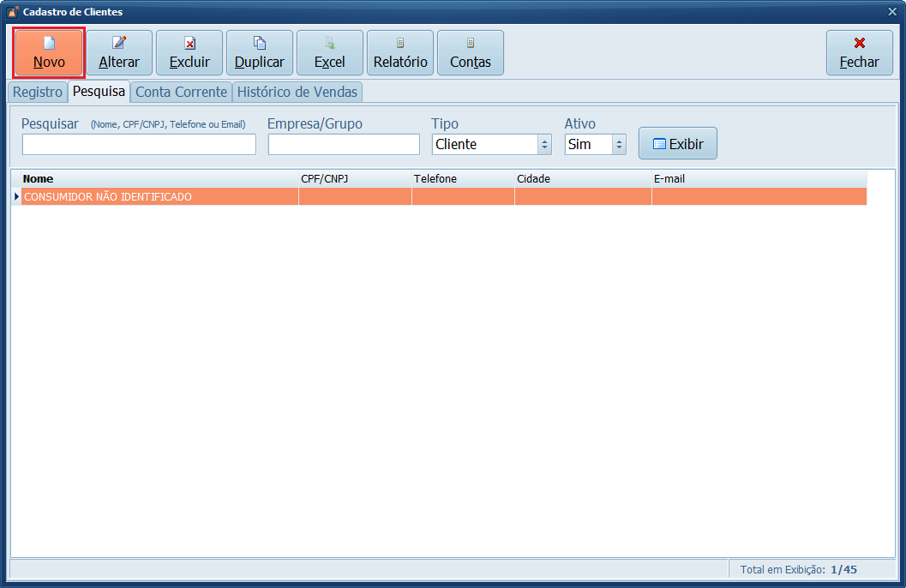Select the CONSUMIDOR NÃO IDENTIFICADO row
Screen dimensions: 906x588
tap(159, 197)
